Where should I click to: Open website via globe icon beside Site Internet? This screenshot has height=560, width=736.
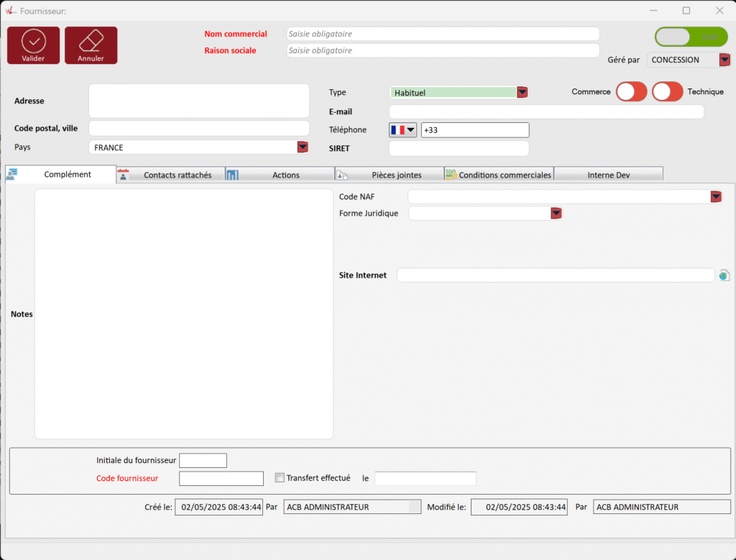tap(724, 275)
